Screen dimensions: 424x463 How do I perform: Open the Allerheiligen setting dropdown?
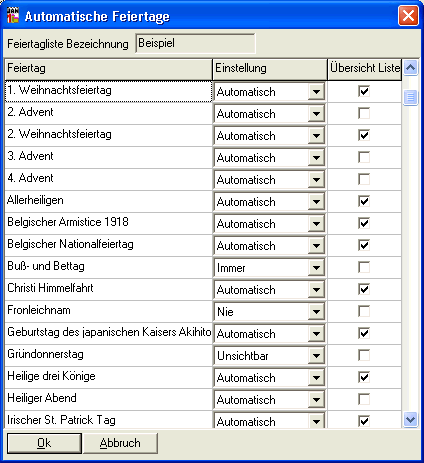pos(316,201)
